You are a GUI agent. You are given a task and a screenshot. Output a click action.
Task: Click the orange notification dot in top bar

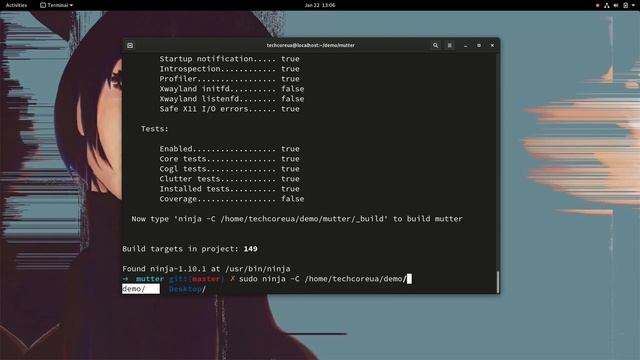(598, 5)
